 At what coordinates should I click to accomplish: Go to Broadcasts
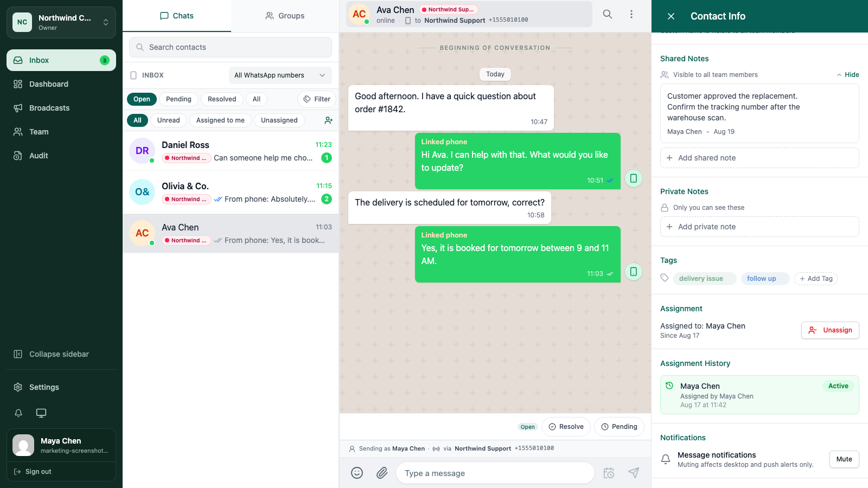point(61,108)
